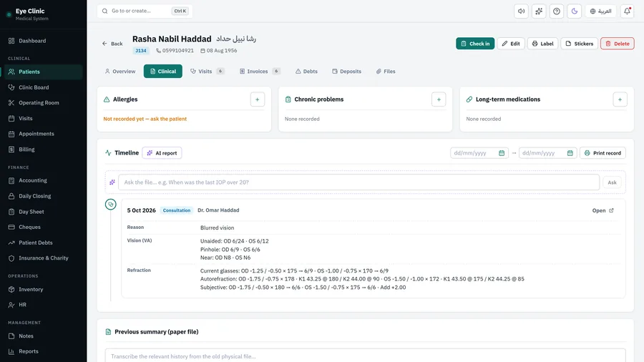Click the patient ID badge J134
This screenshot has width=644, height=362.
pyautogui.click(x=141, y=51)
